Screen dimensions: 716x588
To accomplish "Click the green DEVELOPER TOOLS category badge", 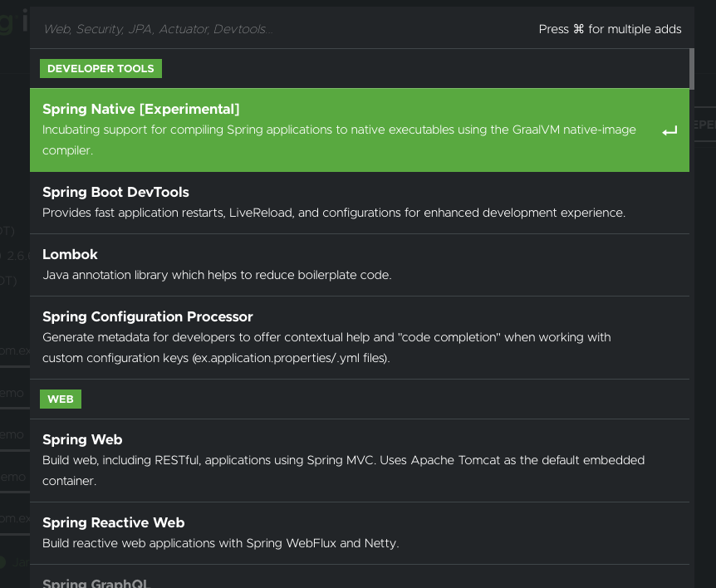I will click(101, 69).
